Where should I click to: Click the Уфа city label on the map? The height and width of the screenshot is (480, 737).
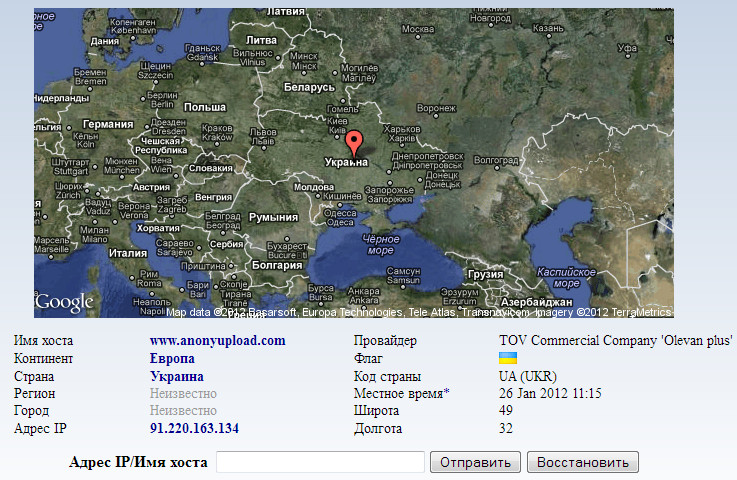point(627,48)
